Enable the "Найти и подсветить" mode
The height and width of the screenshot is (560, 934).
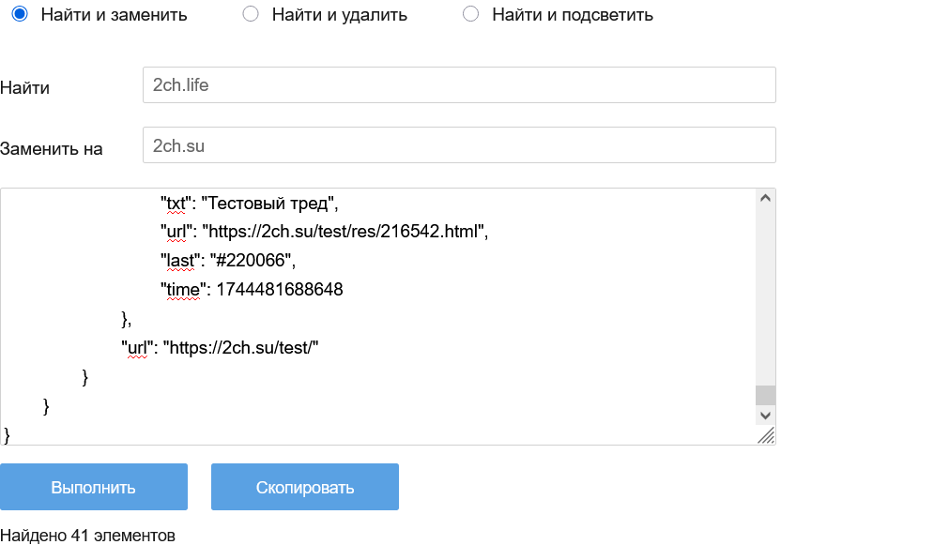click(x=471, y=14)
